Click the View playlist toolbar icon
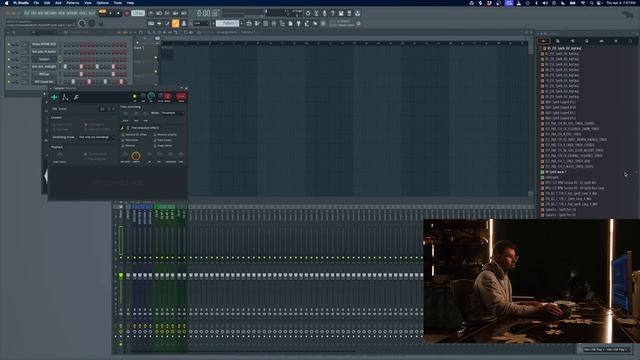Image resolution: width=640 pixels, height=360 pixels. click(x=249, y=23)
